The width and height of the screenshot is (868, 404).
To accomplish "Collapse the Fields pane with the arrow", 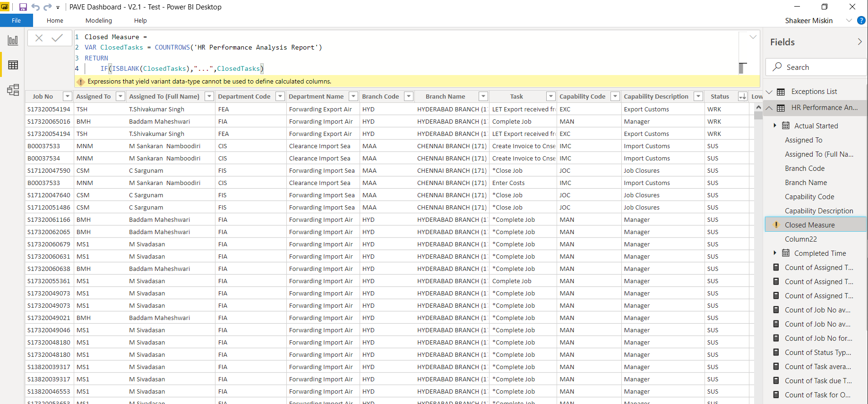I will 859,42.
